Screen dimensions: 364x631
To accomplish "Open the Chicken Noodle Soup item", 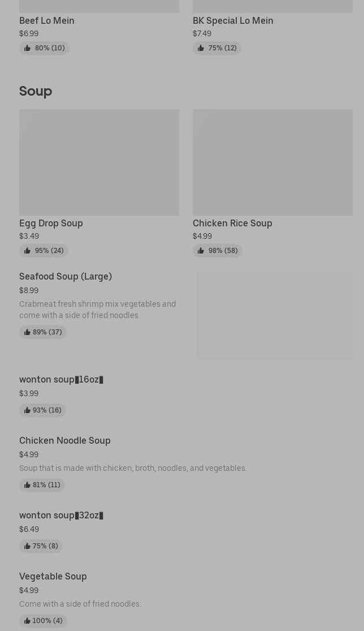I will (65, 441).
